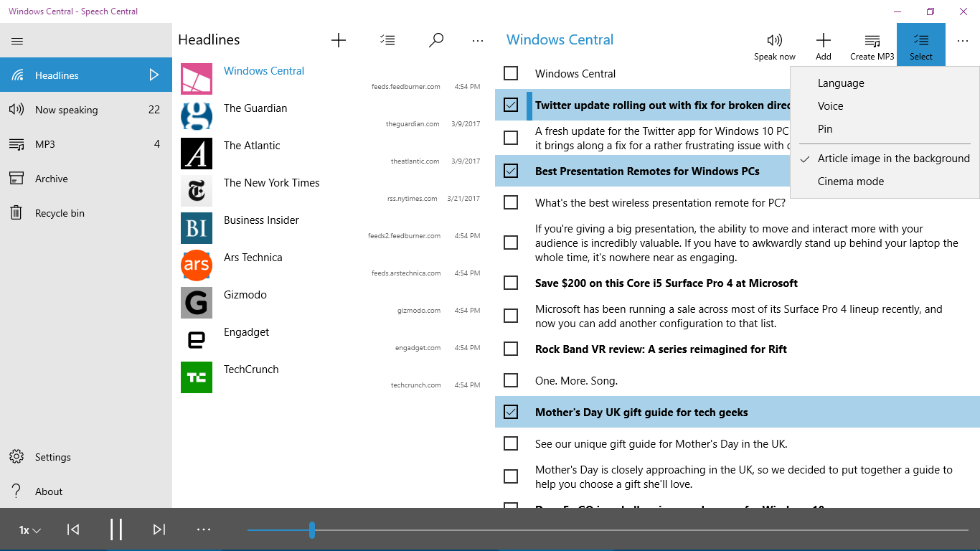The height and width of the screenshot is (551, 980).
Task: Toggle selection mode in Headlines list
Action: point(387,40)
